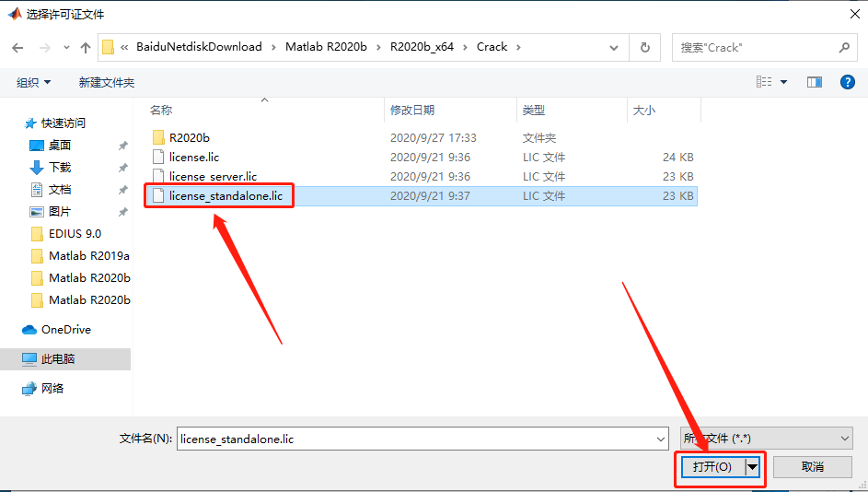
Task: Go back with the left arrow button
Action: [x=17, y=48]
